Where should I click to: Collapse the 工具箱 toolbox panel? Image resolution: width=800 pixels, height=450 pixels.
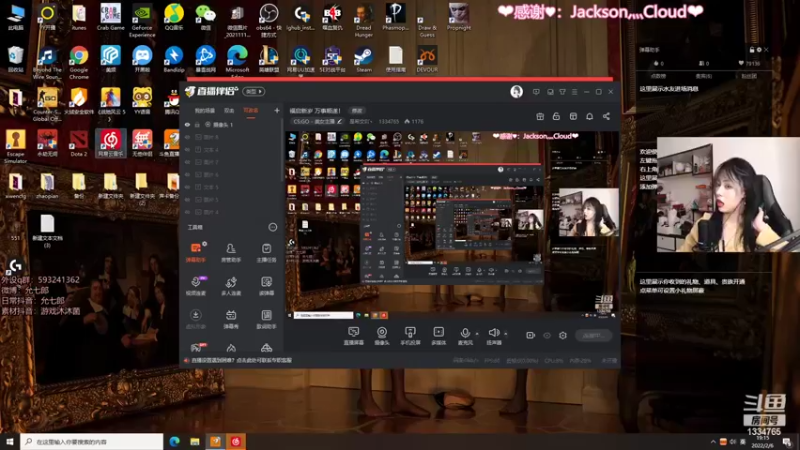272,227
